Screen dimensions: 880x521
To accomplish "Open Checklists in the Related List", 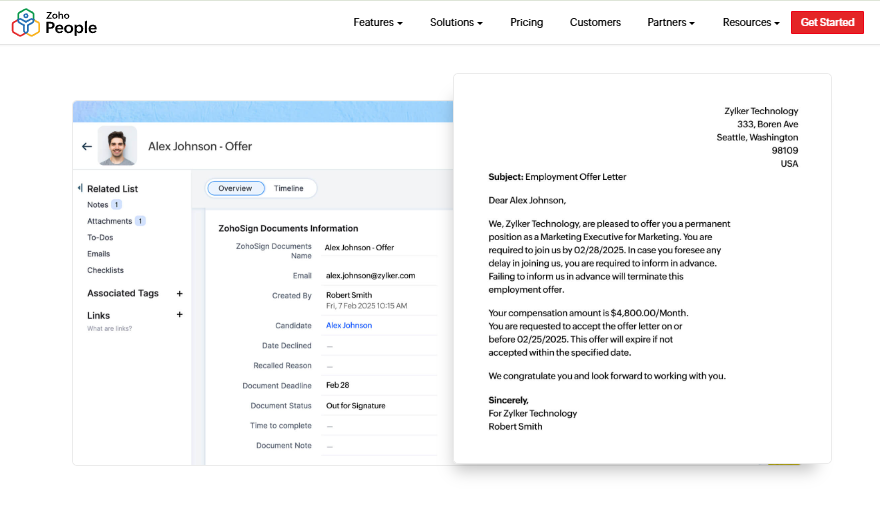I will 106,270.
